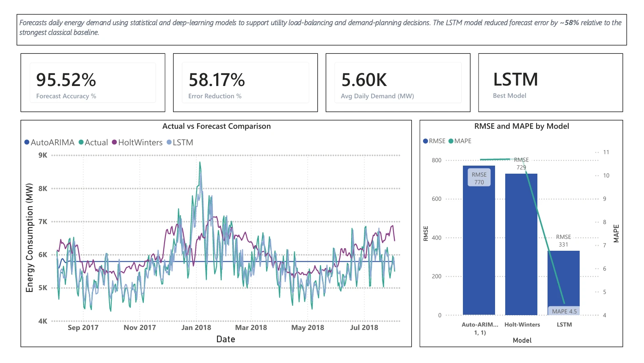The height and width of the screenshot is (363, 644).
Task: Click the AutoARIMA legend color dot
Action: (x=27, y=143)
